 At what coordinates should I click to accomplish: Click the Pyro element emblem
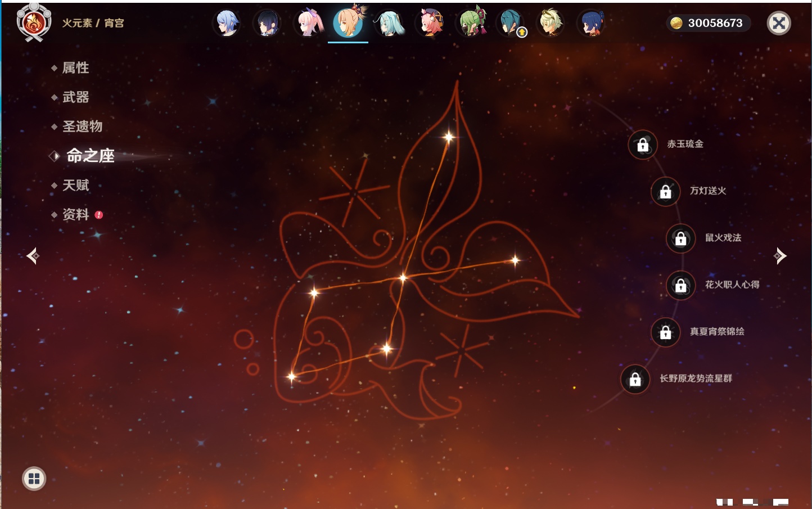coord(34,22)
